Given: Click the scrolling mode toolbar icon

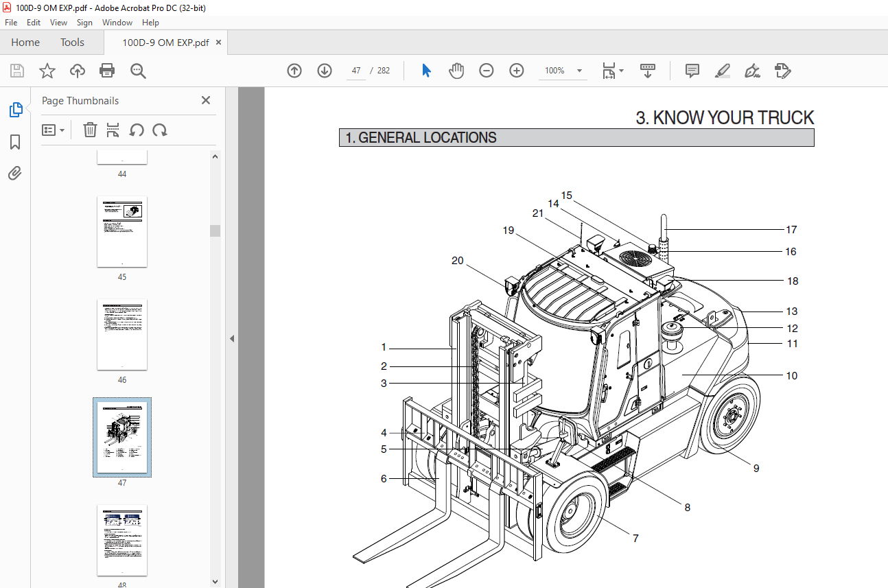Looking at the screenshot, I should 648,71.
